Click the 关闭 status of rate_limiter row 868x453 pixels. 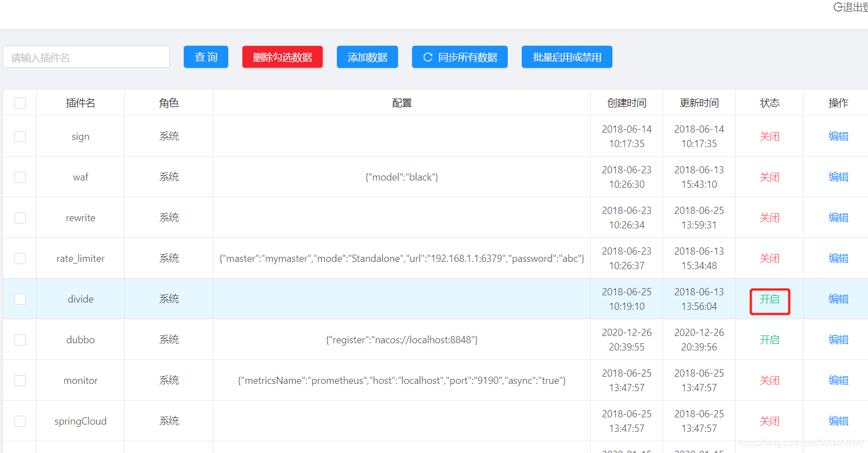click(x=770, y=259)
